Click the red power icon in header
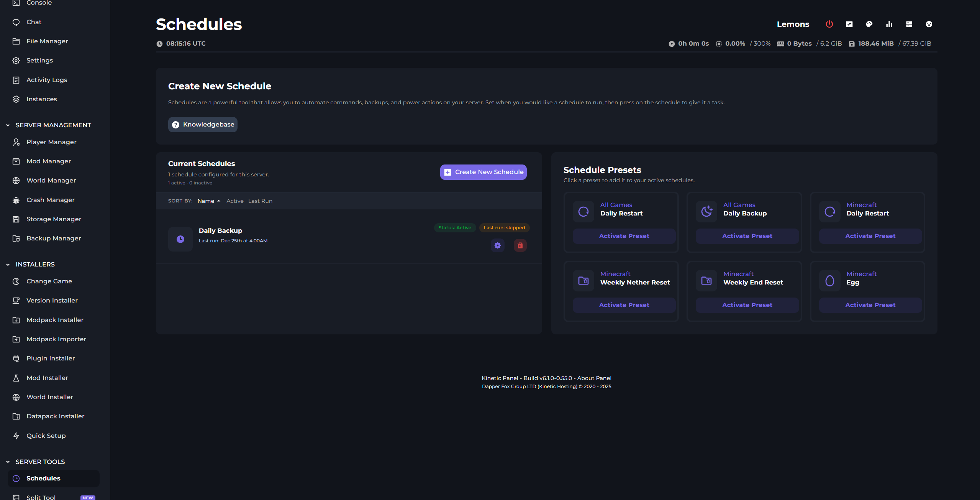The width and height of the screenshot is (980, 500). coord(829,24)
